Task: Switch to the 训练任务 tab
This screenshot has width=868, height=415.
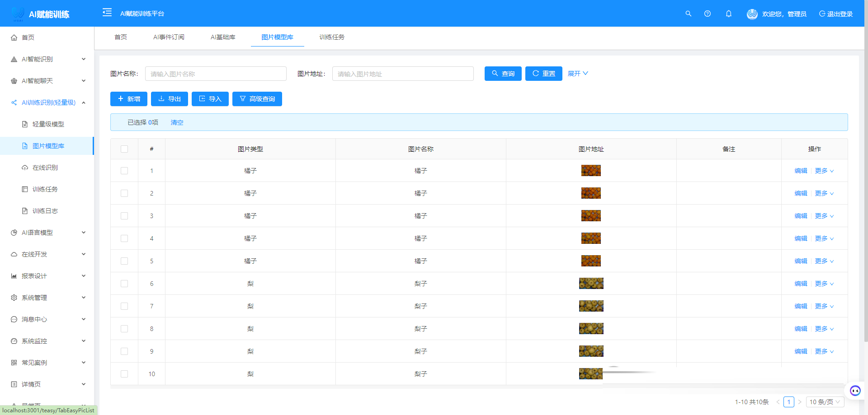Action: (x=332, y=37)
